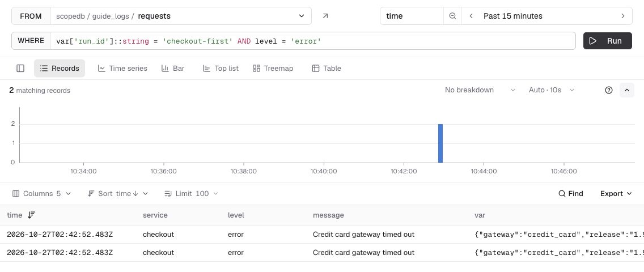Click second row's message 'Credit card gateway timed out'
644x272 pixels.
click(x=363, y=253)
